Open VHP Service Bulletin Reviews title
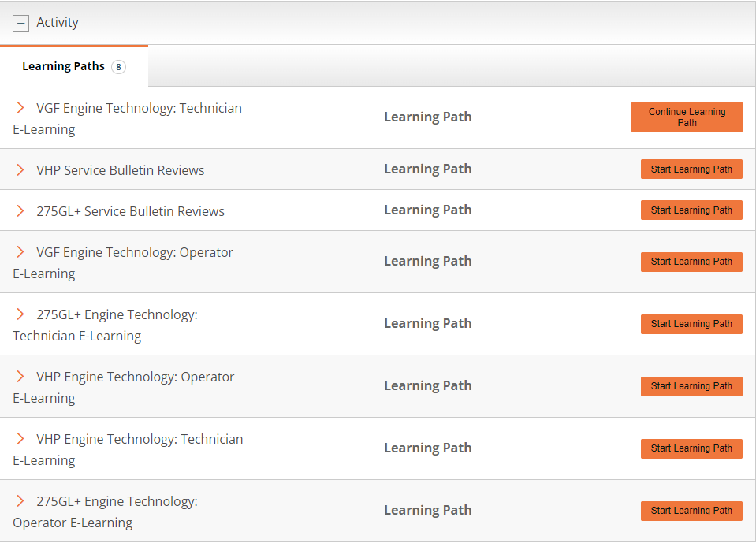Screen dimensions: 756x543 (120, 170)
